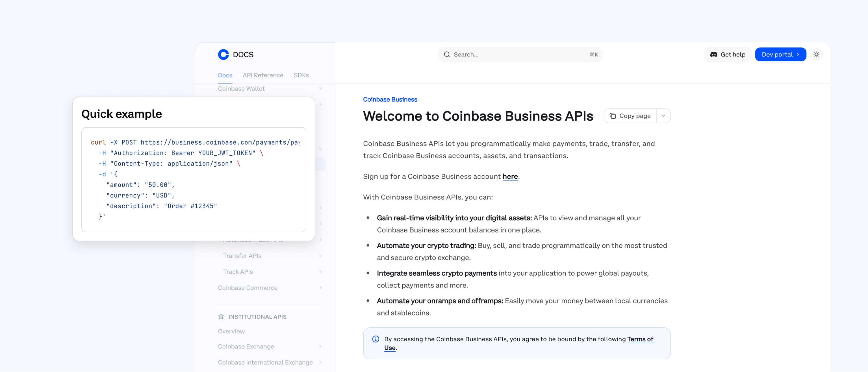Screen dimensions: 868x372
Task: Click the Coinbase logo next to DOCS
Action: pyautogui.click(x=223, y=54)
